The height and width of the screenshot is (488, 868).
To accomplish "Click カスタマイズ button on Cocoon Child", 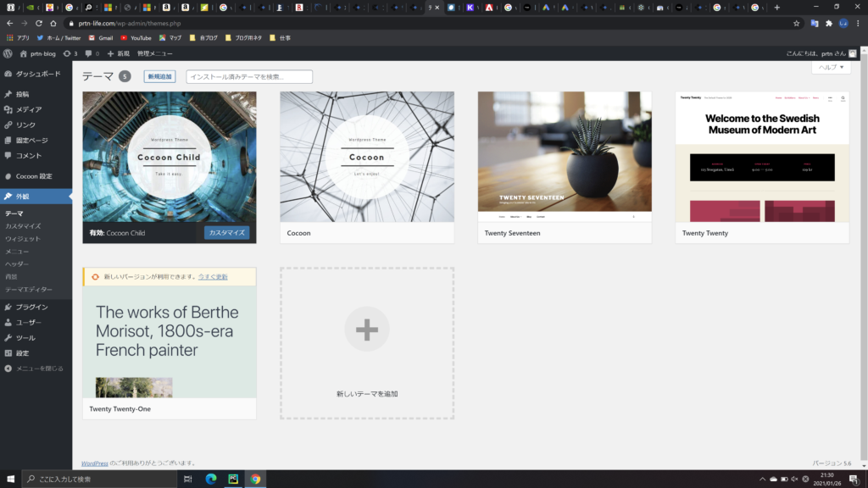I will [x=227, y=233].
